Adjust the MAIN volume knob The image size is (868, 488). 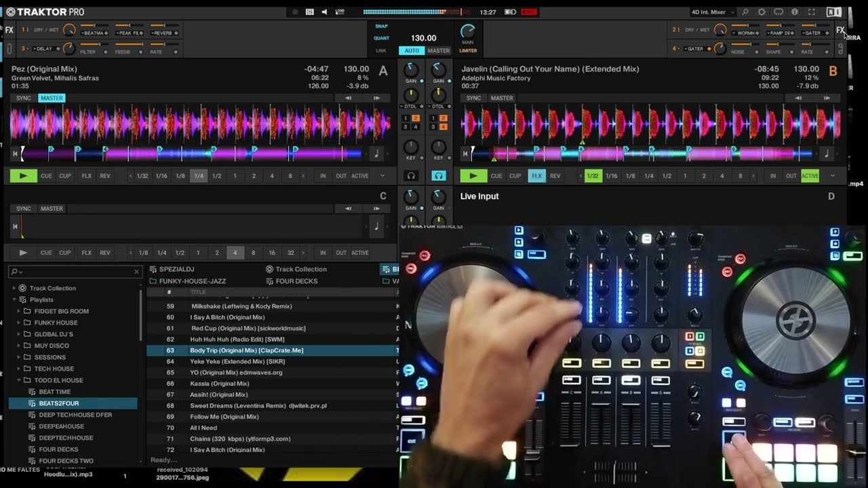[x=468, y=31]
